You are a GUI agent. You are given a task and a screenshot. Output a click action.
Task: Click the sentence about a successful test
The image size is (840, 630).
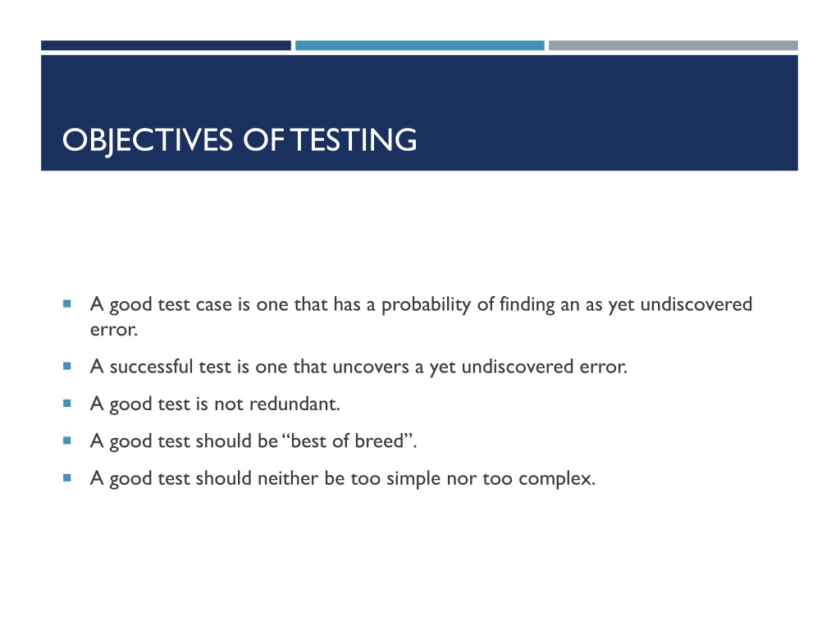(x=358, y=367)
